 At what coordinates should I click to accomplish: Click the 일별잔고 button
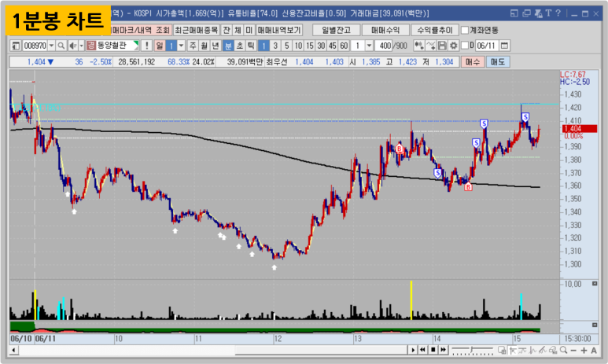coord(337,29)
